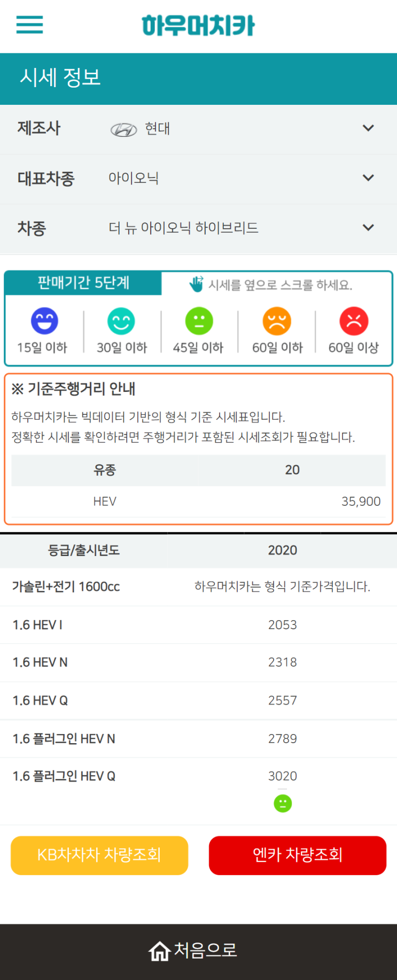Viewport: 397px width, 980px height.
Task: Select the green 45일 이하 neutral face
Action: tap(199, 321)
